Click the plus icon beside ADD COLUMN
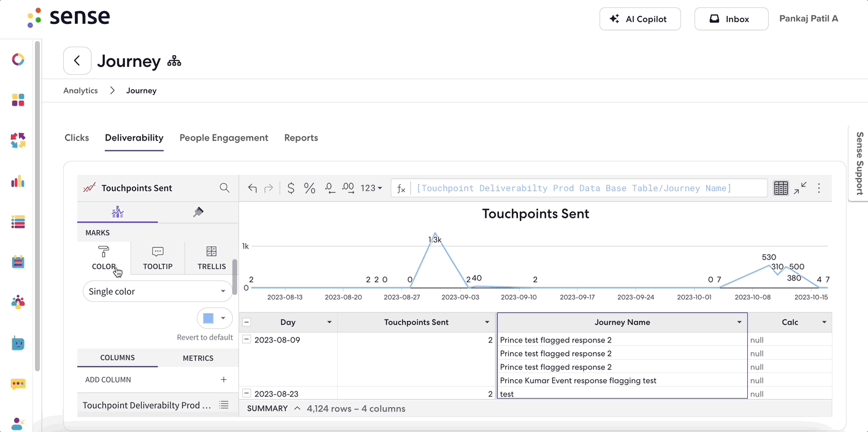Image resolution: width=868 pixels, height=432 pixels. tap(224, 380)
